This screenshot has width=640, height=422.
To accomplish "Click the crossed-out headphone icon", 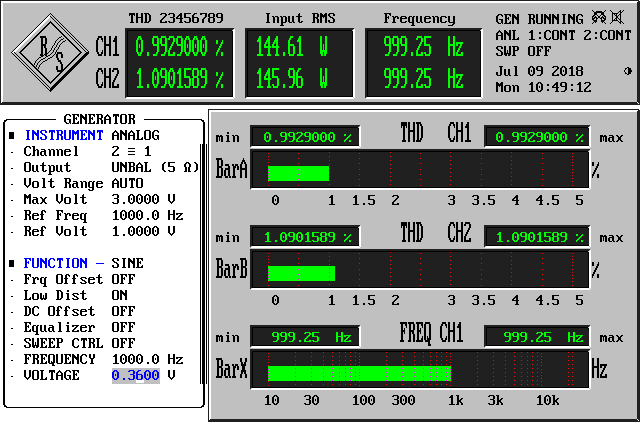I will point(599,18).
